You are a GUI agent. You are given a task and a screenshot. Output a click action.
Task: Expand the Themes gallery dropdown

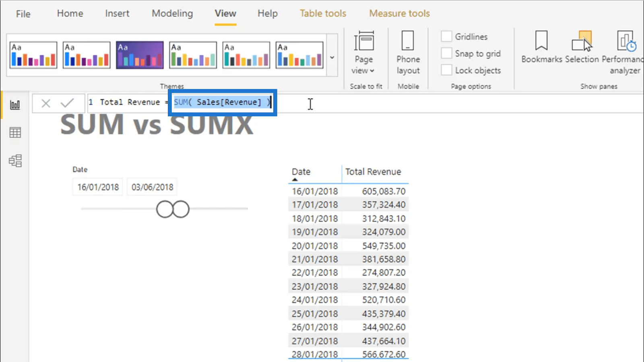pyautogui.click(x=332, y=58)
